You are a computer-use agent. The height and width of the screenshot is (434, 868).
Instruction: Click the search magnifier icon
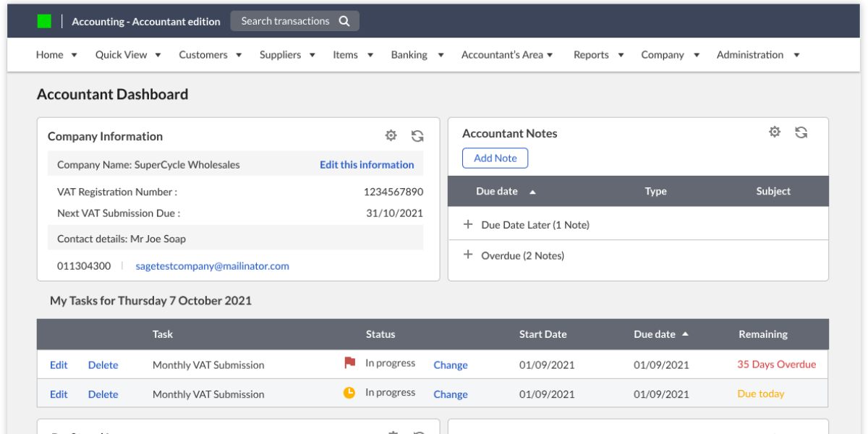pyautogui.click(x=345, y=20)
